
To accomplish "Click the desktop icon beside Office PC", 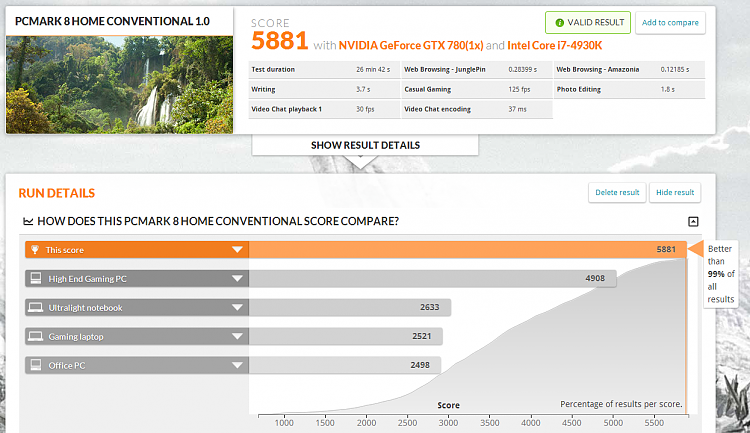I will coord(36,365).
